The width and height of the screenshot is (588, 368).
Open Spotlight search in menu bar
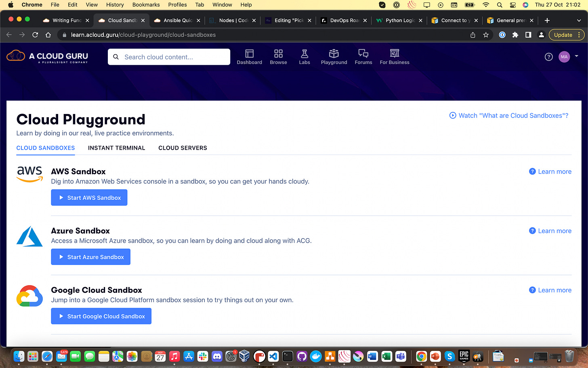(x=500, y=5)
